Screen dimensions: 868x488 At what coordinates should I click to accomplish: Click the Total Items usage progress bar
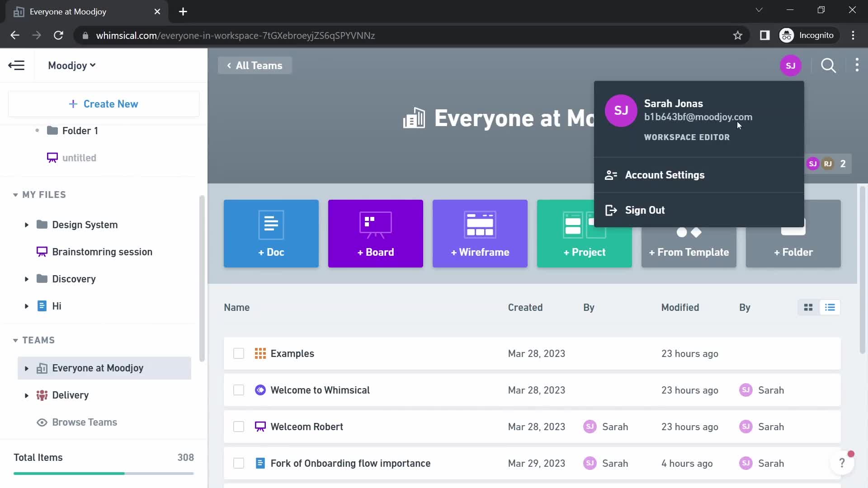104,473
